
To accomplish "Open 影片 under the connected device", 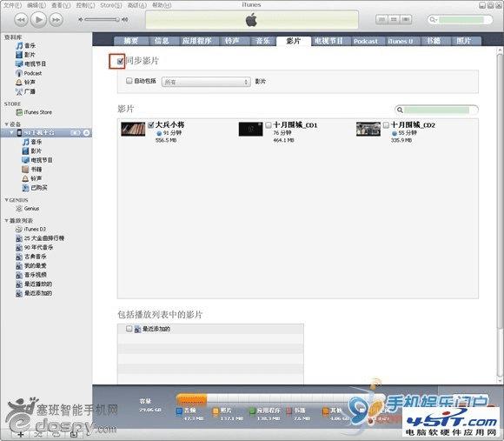I will click(32, 150).
